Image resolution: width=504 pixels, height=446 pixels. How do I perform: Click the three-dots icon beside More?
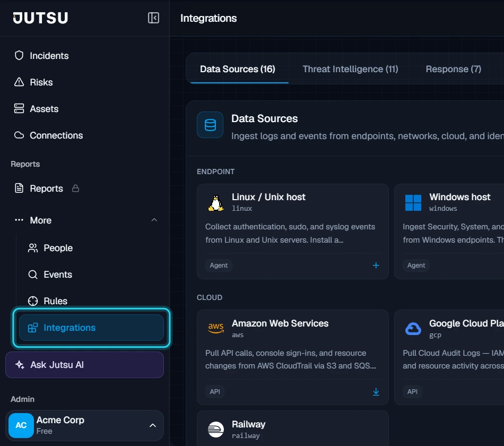pyautogui.click(x=19, y=220)
